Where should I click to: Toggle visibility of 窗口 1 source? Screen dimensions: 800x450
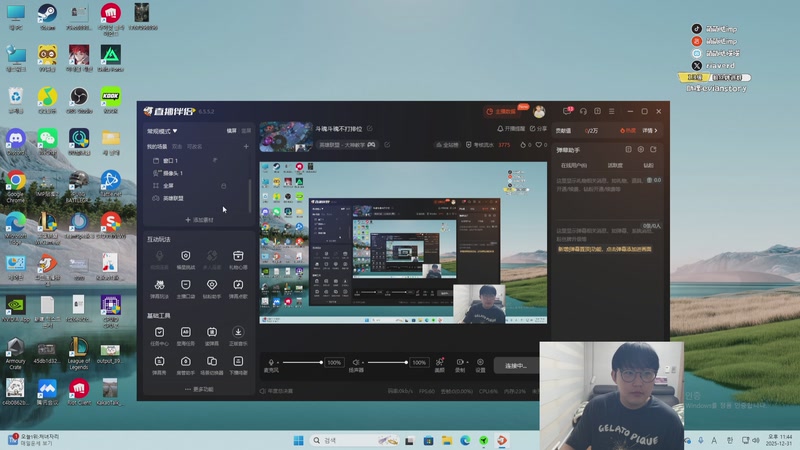(215, 160)
